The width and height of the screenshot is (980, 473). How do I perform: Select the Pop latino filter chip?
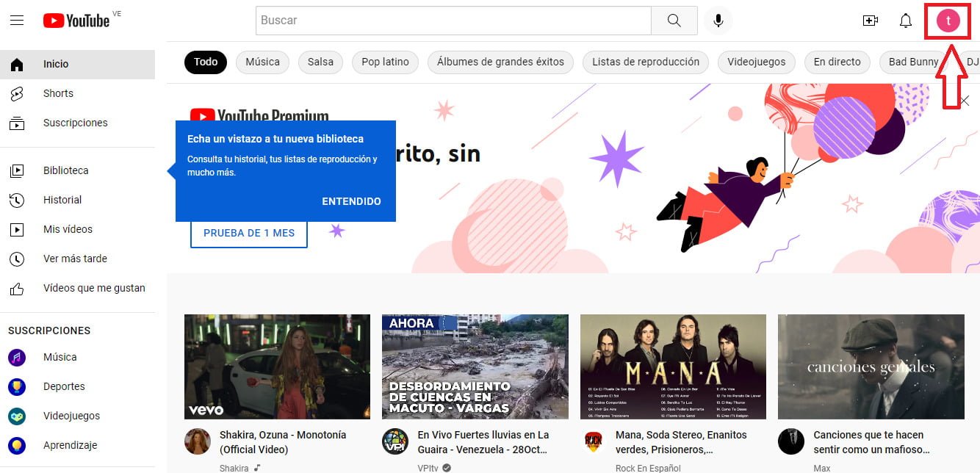[x=385, y=62]
